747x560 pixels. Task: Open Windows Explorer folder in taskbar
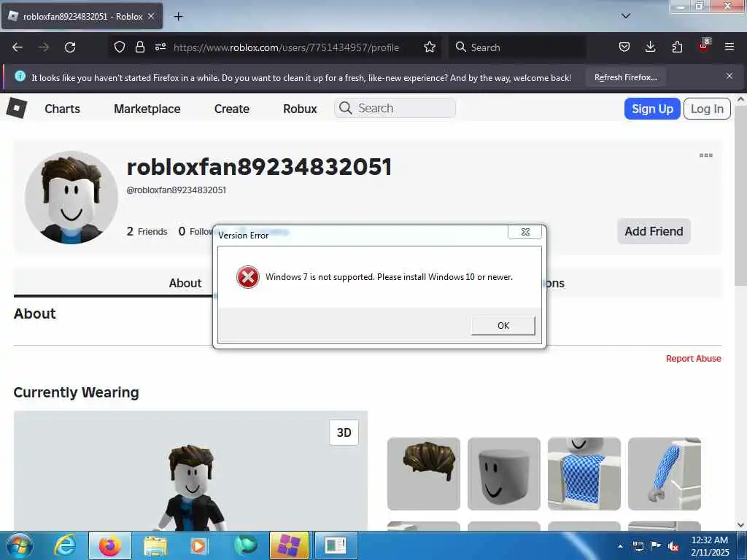click(x=155, y=547)
